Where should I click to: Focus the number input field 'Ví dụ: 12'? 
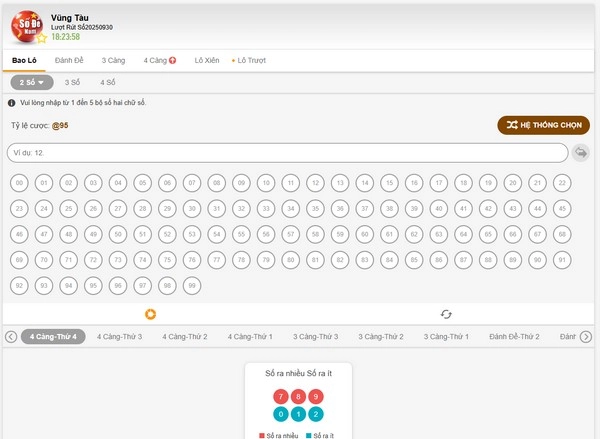(288, 153)
